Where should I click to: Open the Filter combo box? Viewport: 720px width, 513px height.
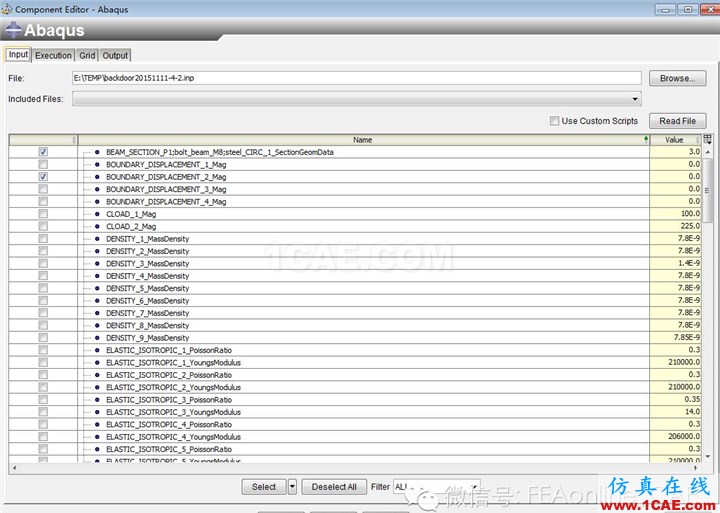[436, 486]
